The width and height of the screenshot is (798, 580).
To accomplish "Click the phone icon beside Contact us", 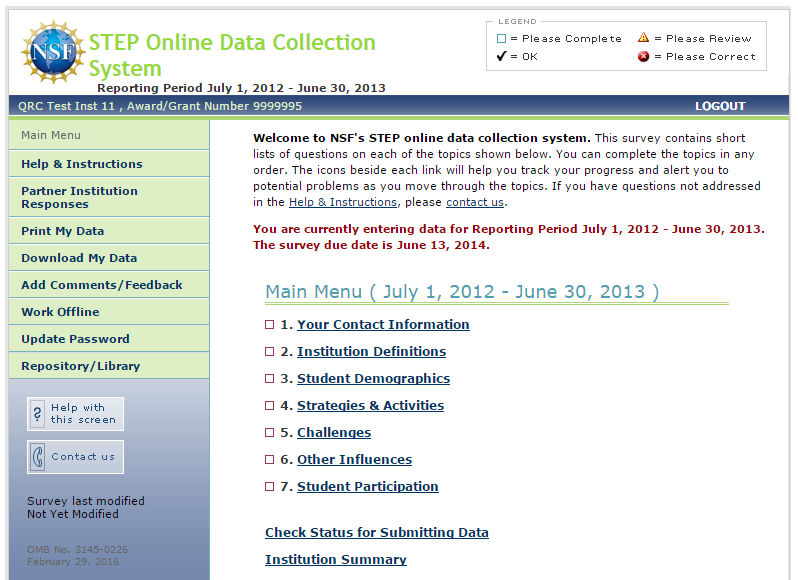I will 38,457.
